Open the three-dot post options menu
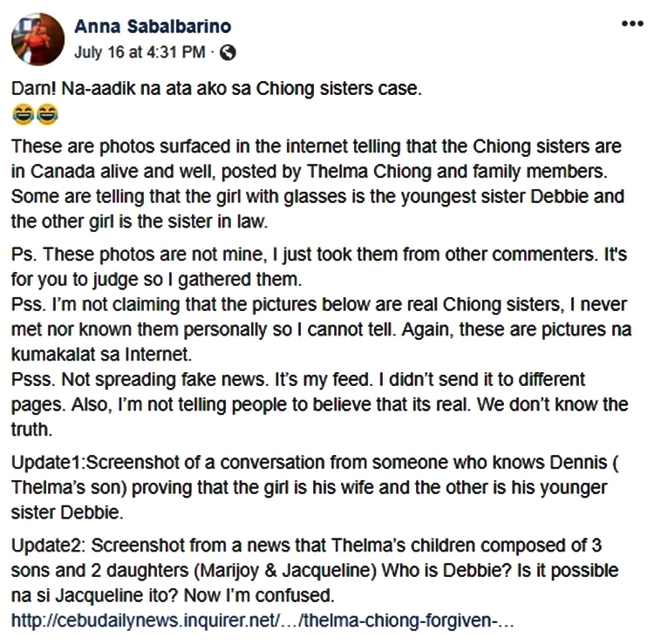Image resolution: width=654 pixels, height=644 pixels. tap(632, 24)
